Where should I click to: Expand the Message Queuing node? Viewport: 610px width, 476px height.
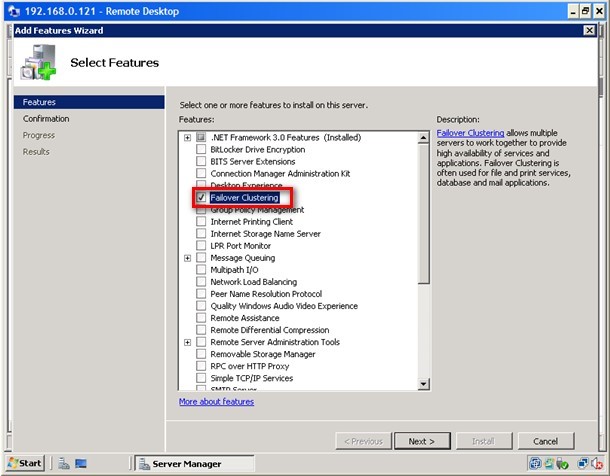point(188,258)
